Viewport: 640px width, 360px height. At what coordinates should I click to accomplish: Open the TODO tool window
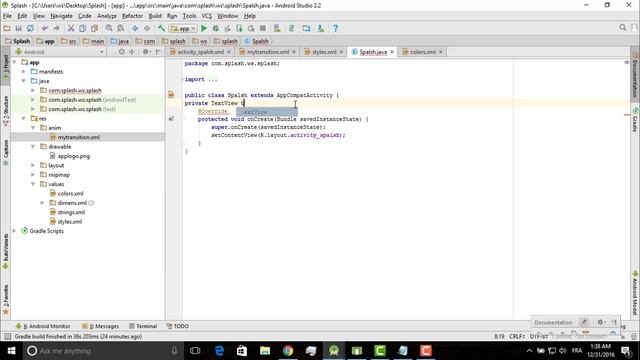[178, 326]
